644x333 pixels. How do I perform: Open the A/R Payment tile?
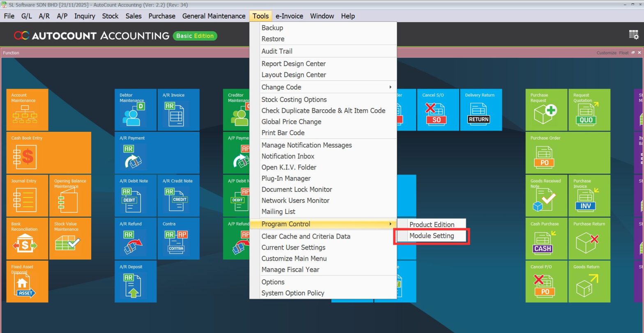tap(157, 153)
